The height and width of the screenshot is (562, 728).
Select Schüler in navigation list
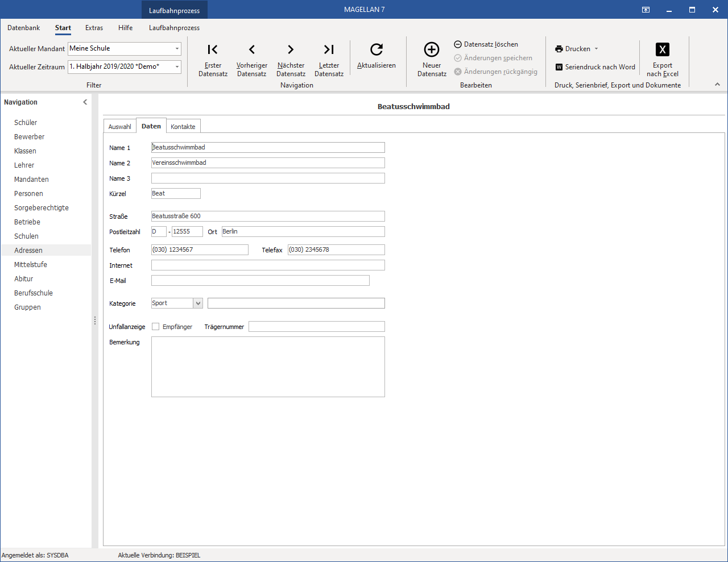(26, 123)
